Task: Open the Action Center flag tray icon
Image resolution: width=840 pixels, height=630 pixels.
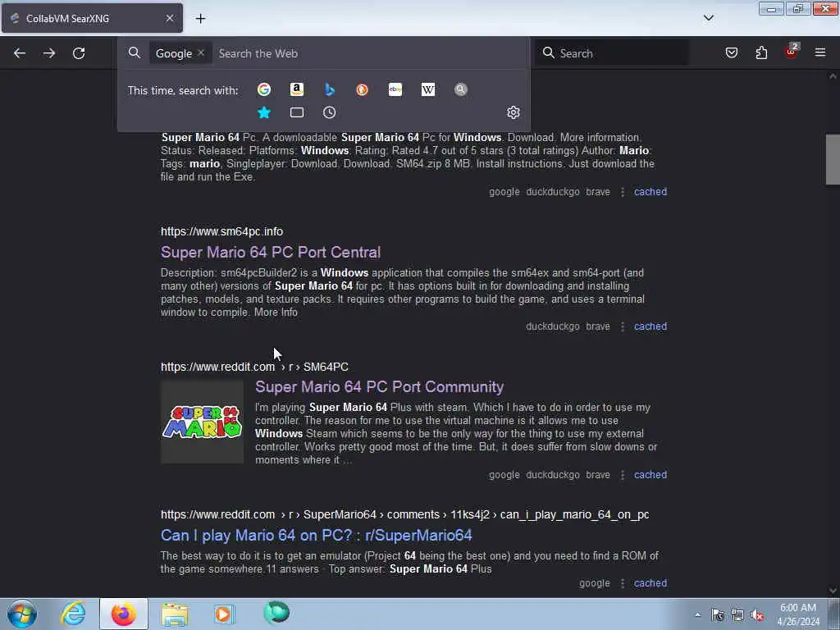Action: pos(718,615)
